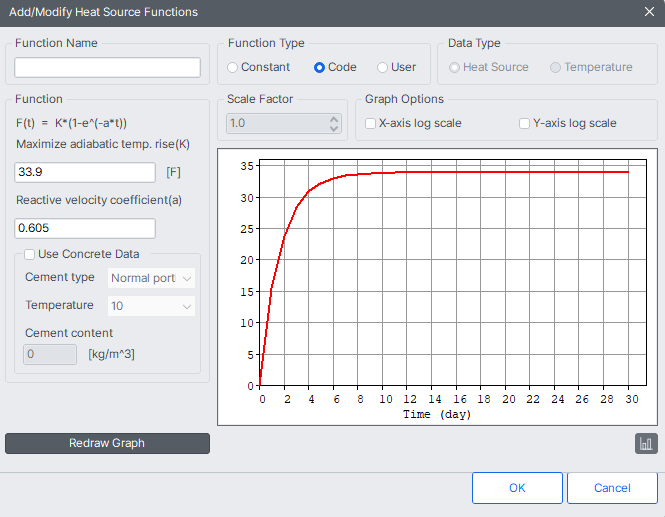The image size is (665, 517).
Task: Choose Heat Source data type
Action: [x=489, y=67]
